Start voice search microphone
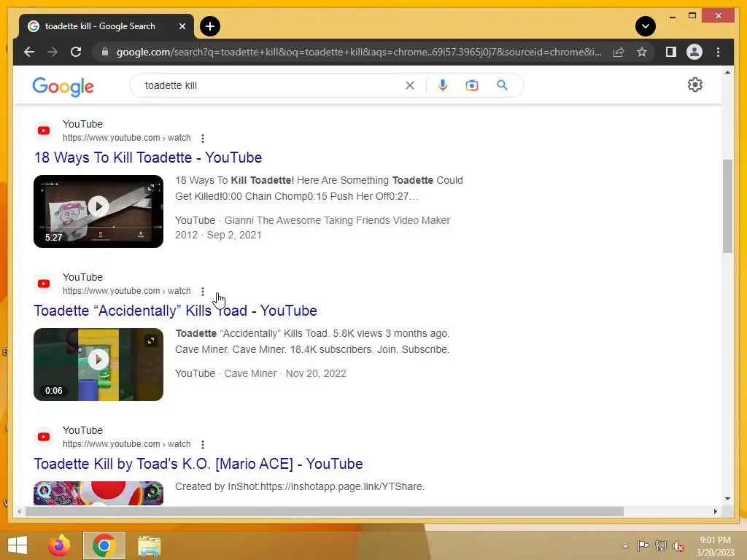Viewport: 747px width, 560px height. pos(443,85)
